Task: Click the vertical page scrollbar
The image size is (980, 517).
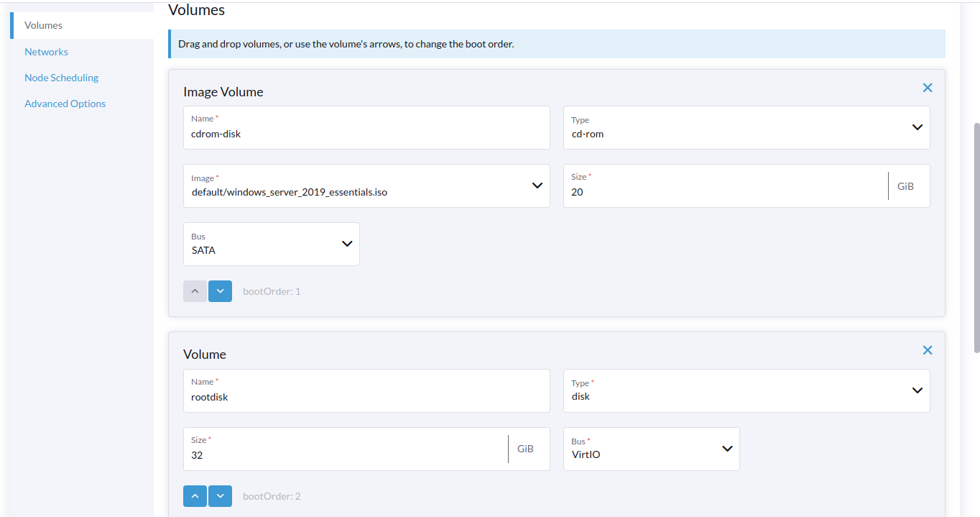Action: coord(976,237)
